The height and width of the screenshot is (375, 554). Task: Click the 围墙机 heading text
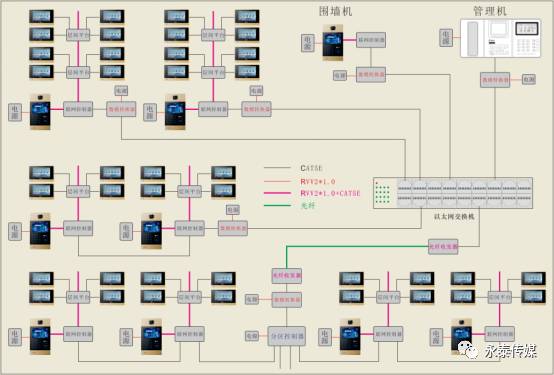pos(336,11)
